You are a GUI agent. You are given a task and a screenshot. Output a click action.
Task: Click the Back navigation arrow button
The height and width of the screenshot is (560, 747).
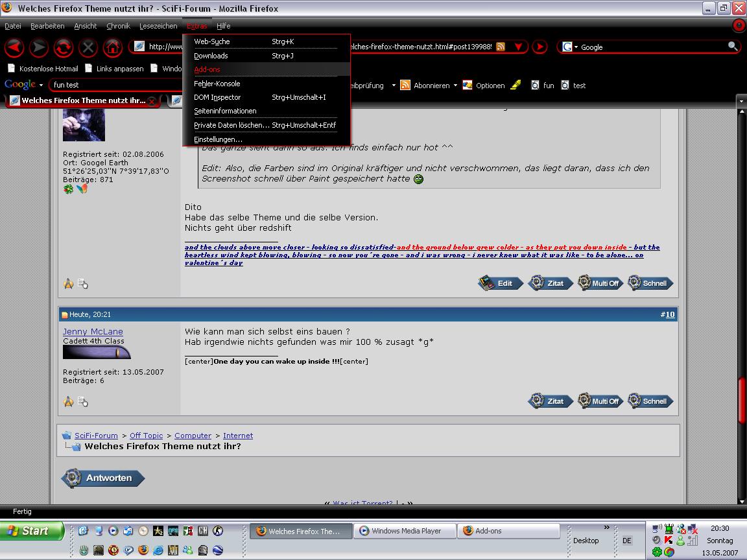[14, 47]
